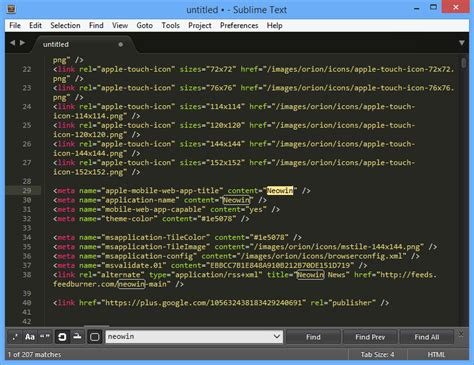Click the Find All button
The width and height of the screenshot is (474, 365).
pos(427,337)
